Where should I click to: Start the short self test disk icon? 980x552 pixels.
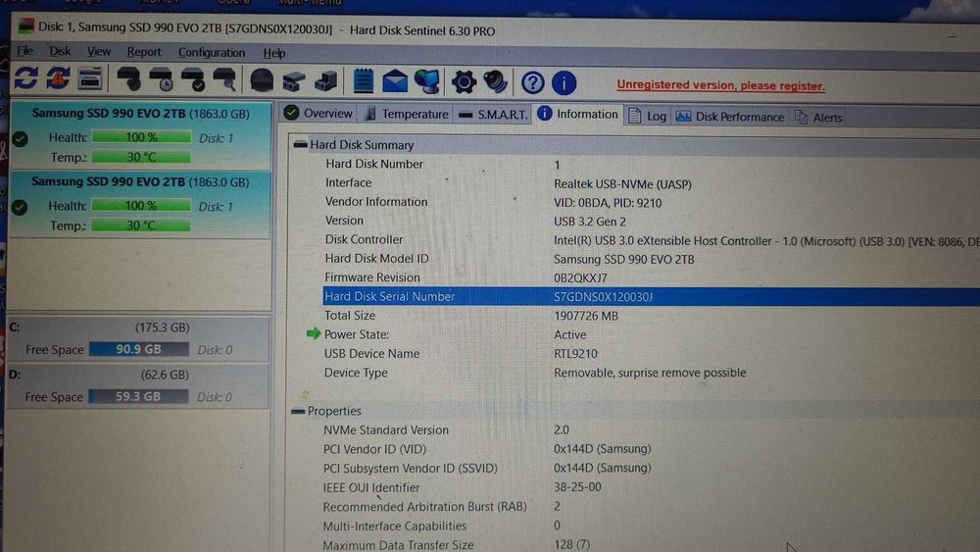click(x=128, y=79)
